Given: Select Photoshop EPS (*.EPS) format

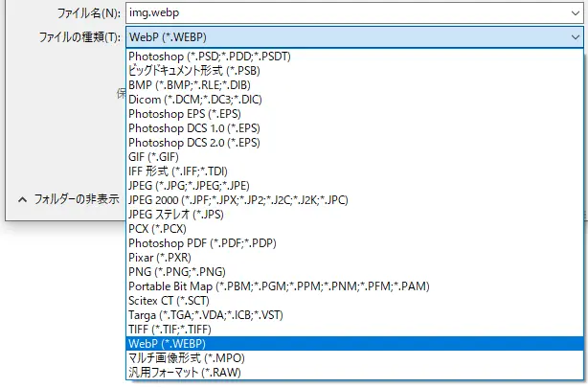Looking at the screenshot, I should [x=354, y=114].
